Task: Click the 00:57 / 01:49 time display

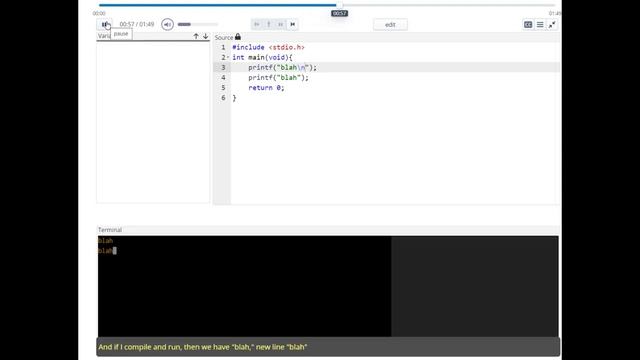Action: pos(137,24)
